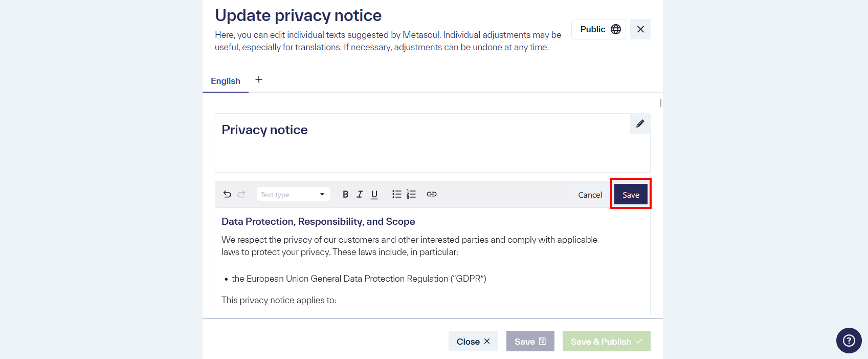The height and width of the screenshot is (359, 868).
Task: Click into the privacy notice text body
Action: [x=409, y=246]
